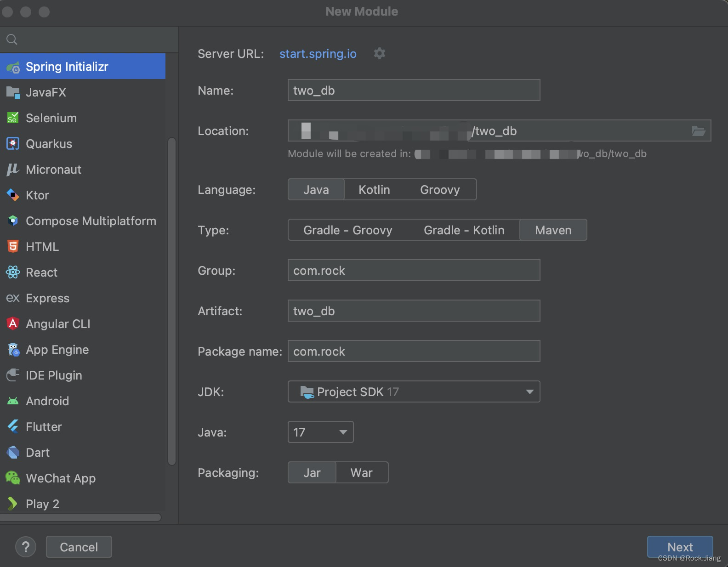Select the Play 2 entry label
728x567 pixels.
pos(42,504)
